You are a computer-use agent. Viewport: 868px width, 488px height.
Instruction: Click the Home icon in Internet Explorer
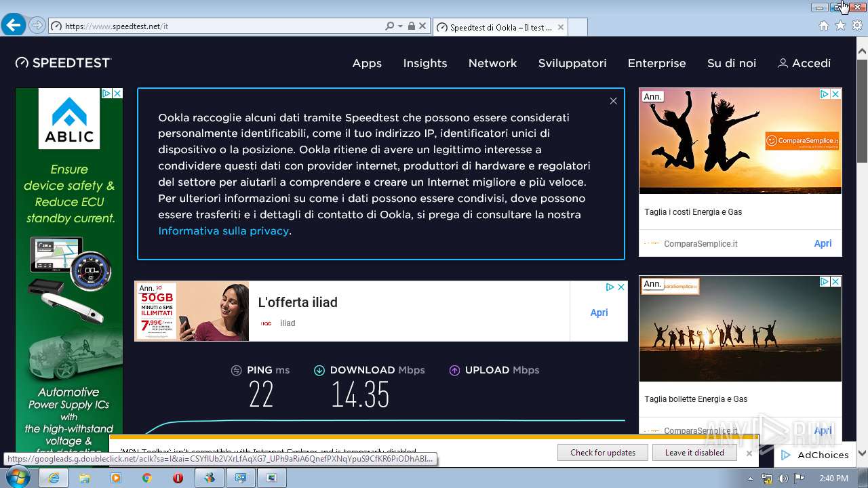[x=823, y=26]
